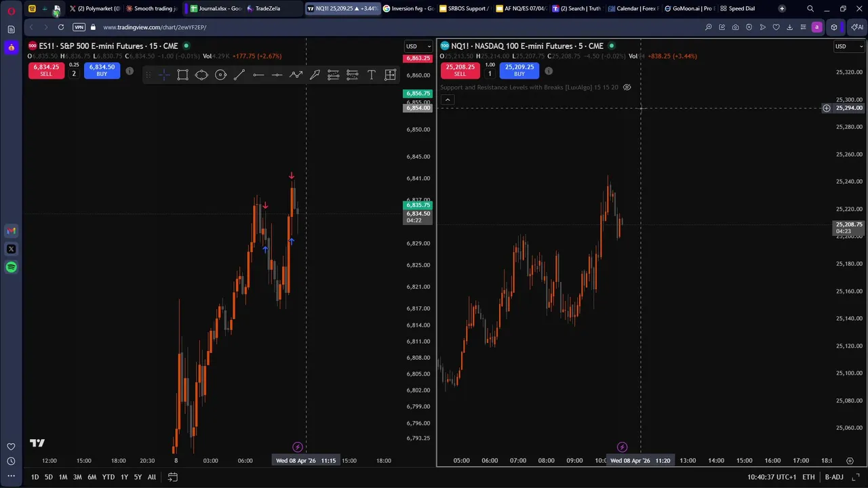Switch to GoMoon.ai tab
This screenshot has height=488, width=868.
tap(689, 9)
